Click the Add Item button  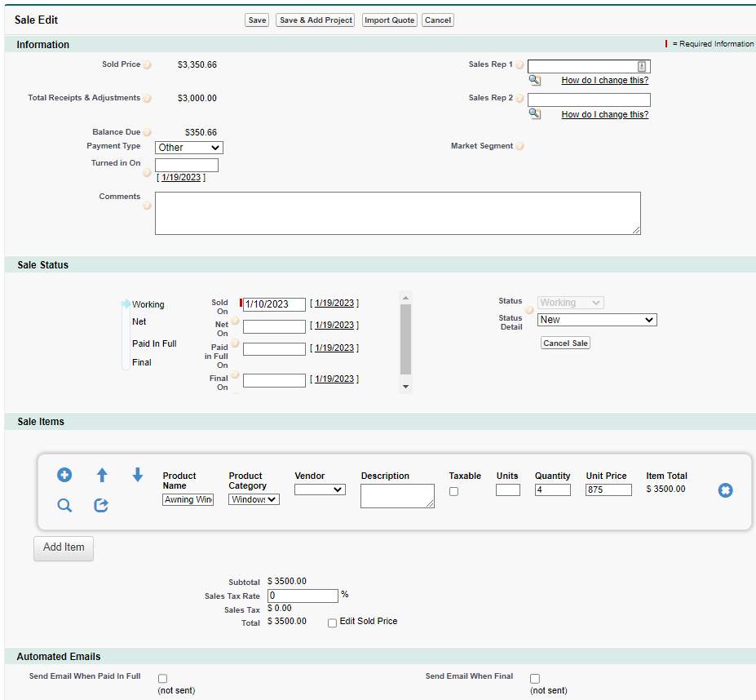pos(64,548)
